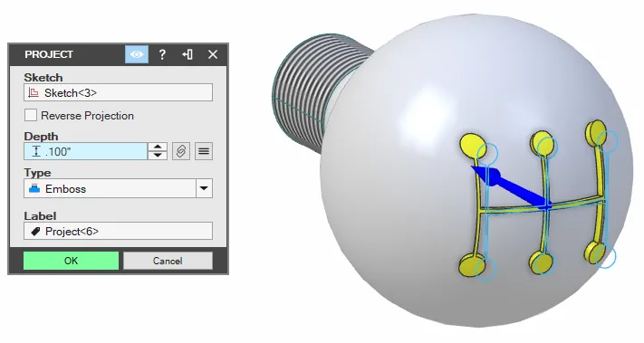644x343 pixels.
Task: Open the Type dropdown arrow
Action: pyautogui.click(x=204, y=189)
